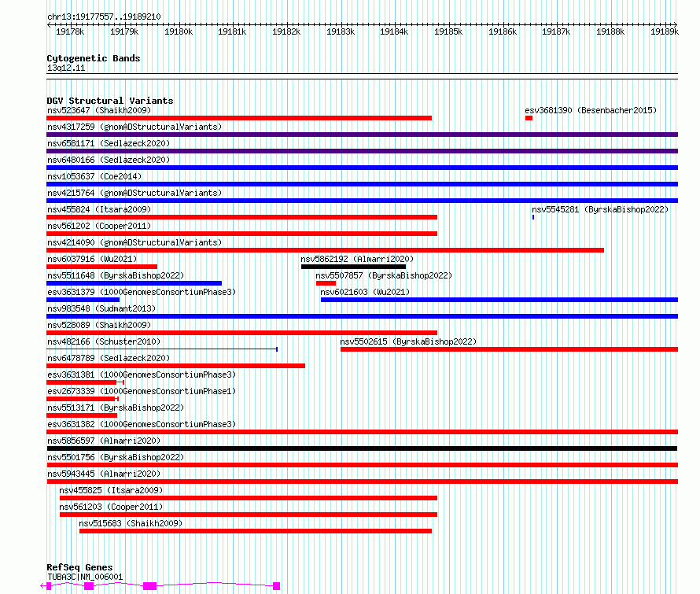Click the Cytogenetic Bands track heading

pos(94,58)
